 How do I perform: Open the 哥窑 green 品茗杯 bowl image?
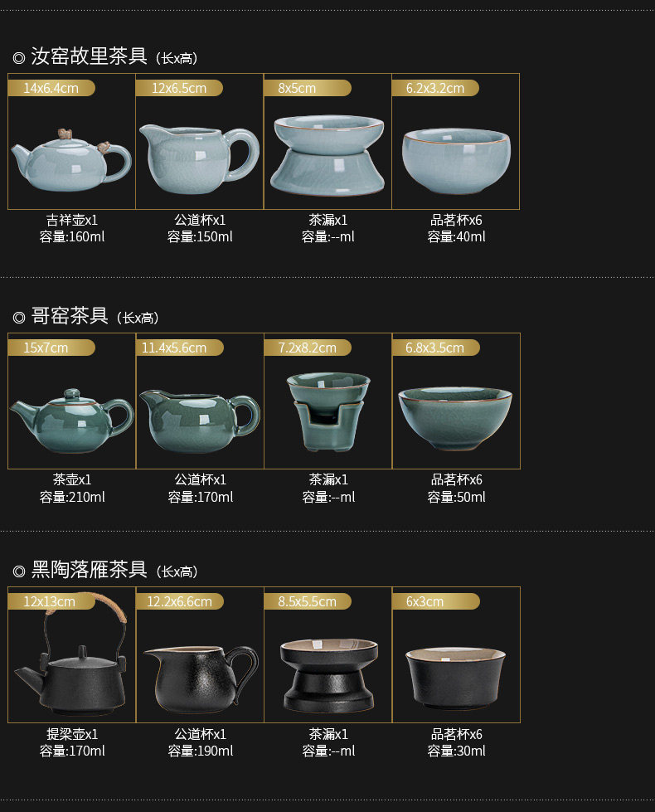[455, 418]
